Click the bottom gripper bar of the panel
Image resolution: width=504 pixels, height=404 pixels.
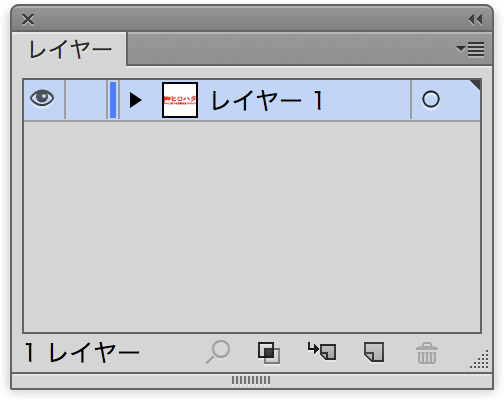coord(251,380)
